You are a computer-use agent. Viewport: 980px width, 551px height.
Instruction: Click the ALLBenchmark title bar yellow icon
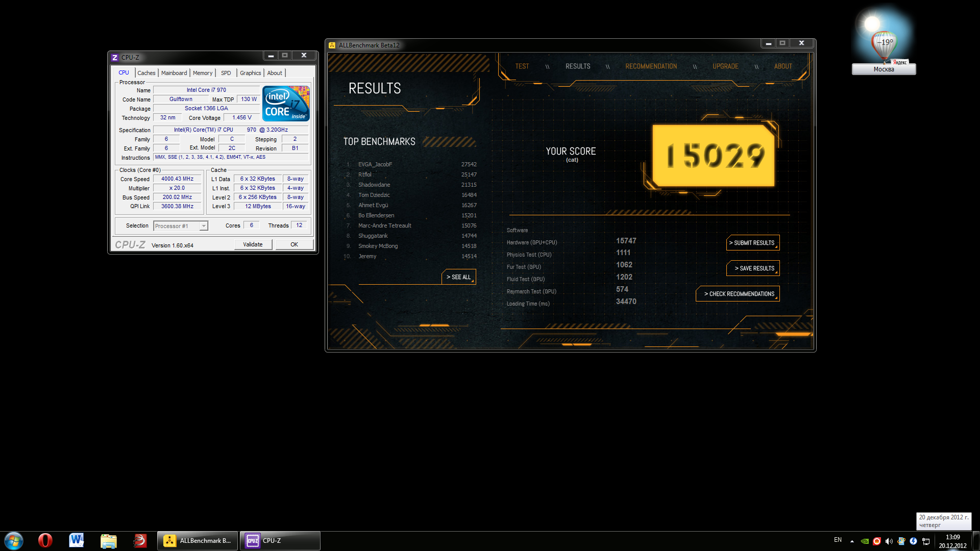pos(332,45)
